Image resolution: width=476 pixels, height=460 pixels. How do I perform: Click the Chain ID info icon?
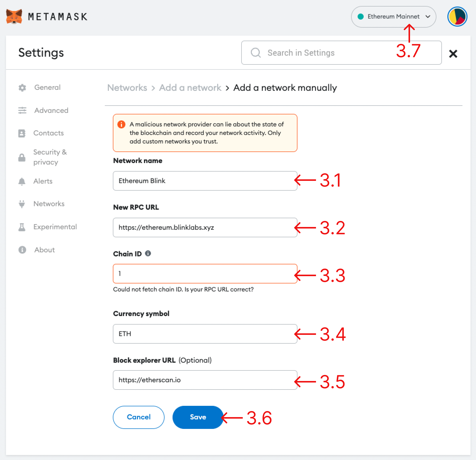pyautogui.click(x=148, y=254)
